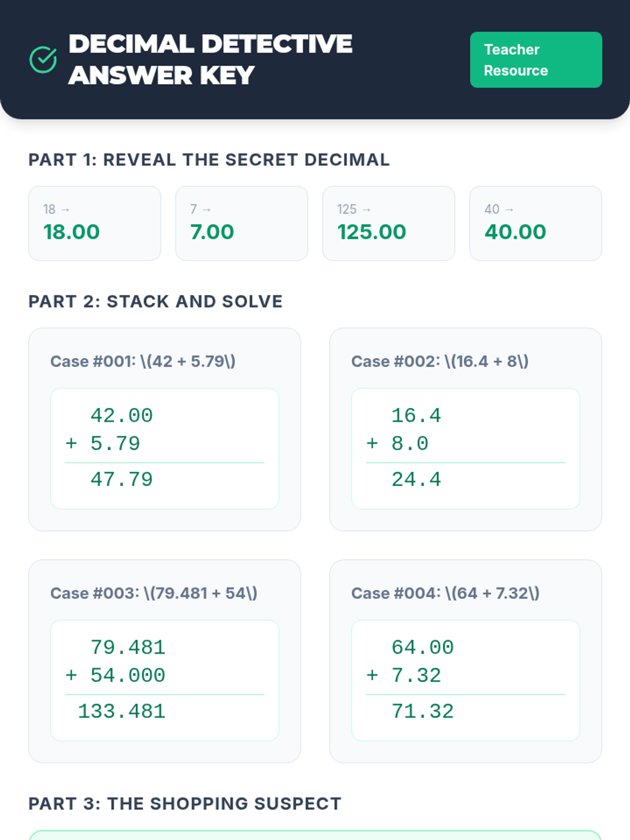
Task: Click the 64.00 addend in Case #004
Action: click(x=423, y=647)
